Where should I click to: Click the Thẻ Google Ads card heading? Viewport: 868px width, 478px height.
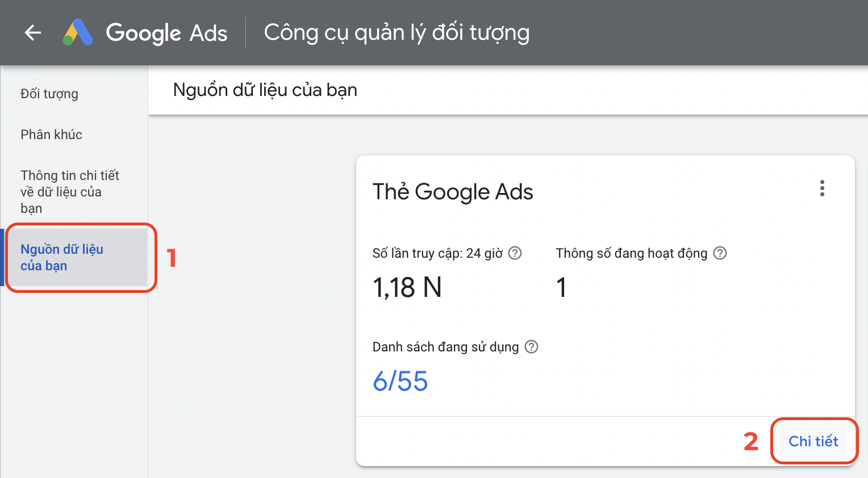[453, 192]
